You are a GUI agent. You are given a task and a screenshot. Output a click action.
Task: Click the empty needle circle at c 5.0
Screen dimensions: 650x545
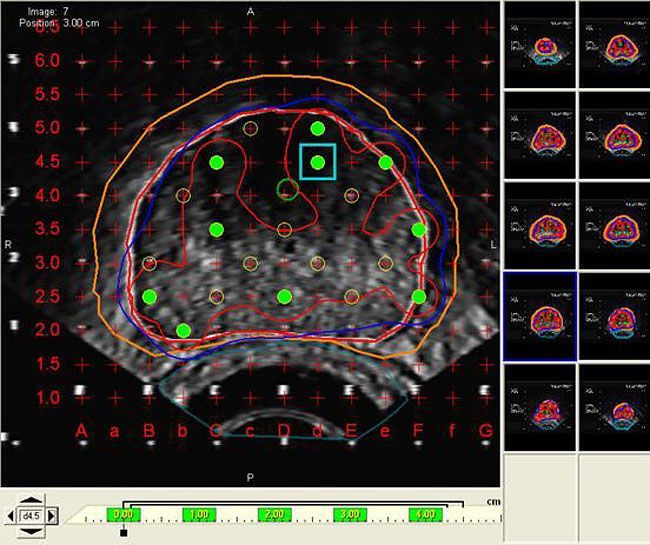[x=250, y=128]
